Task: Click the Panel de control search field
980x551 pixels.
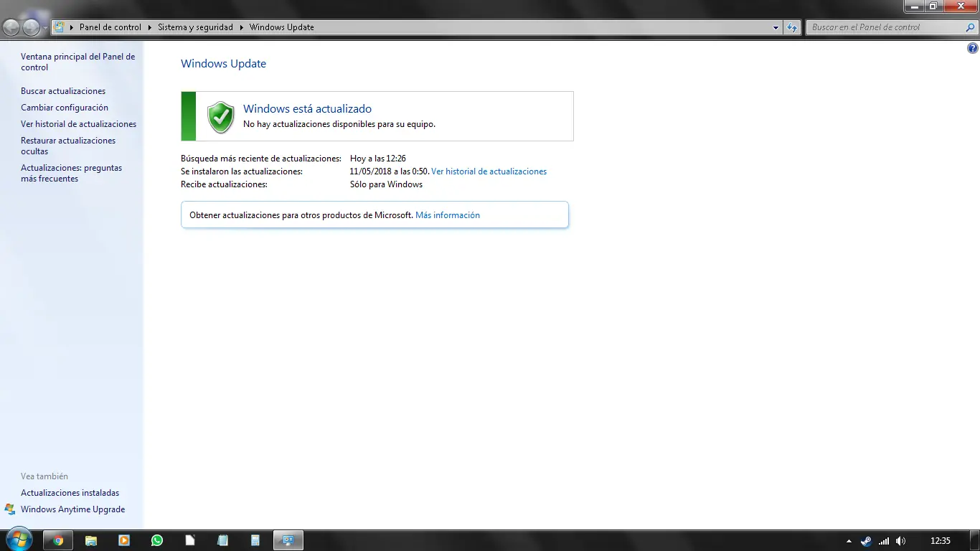Action: coord(890,27)
